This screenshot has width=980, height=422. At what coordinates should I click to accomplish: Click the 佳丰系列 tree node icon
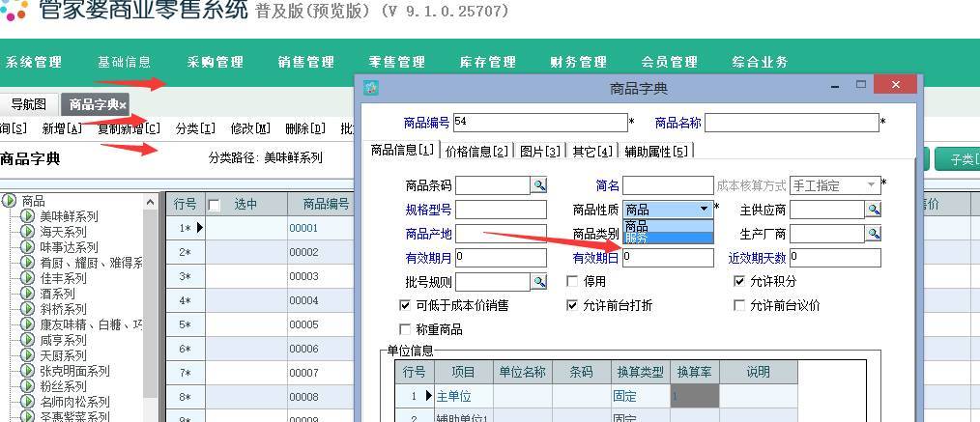tap(27, 278)
